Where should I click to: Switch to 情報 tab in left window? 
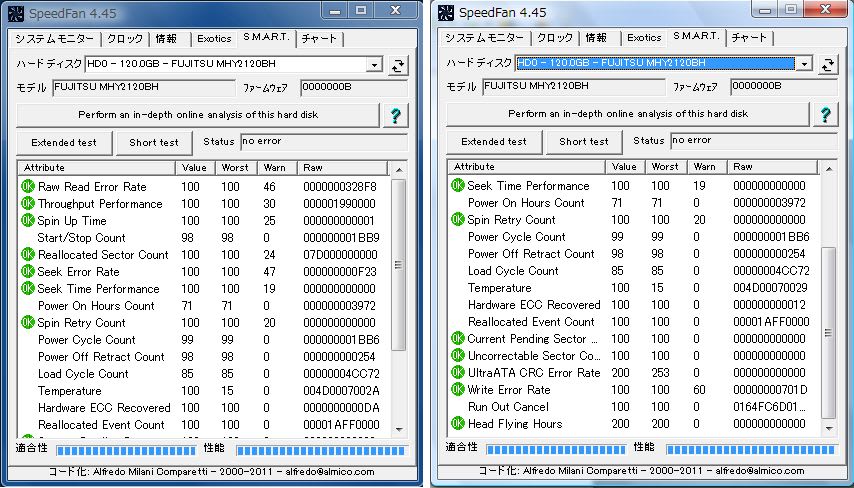click(170, 39)
